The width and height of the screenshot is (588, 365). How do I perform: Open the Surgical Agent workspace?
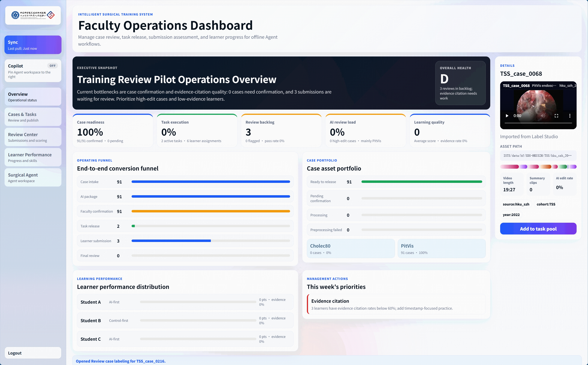(x=33, y=177)
